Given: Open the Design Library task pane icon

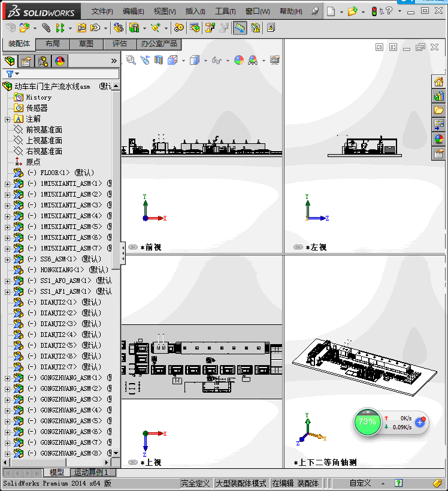Looking at the screenshot, I should click(x=438, y=96).
